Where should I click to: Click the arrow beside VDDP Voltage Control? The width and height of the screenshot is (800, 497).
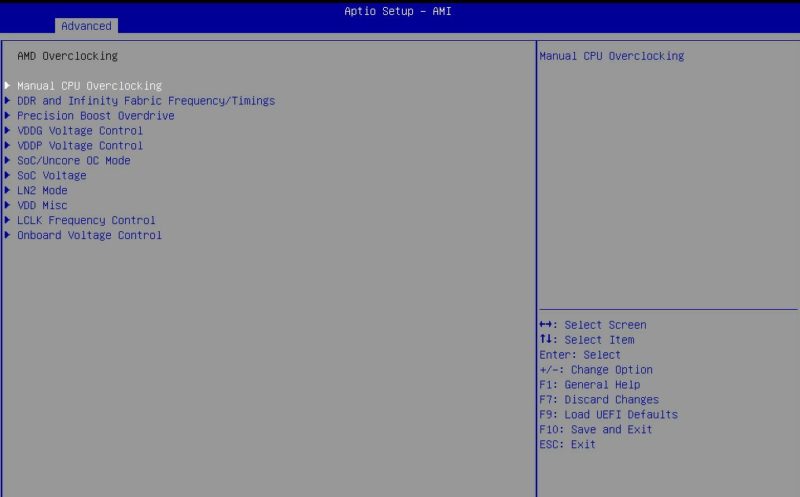point(8,145)
